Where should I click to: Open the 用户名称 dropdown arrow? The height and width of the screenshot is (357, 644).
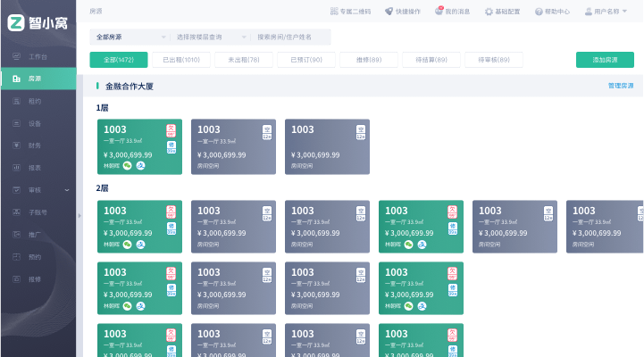coord(624,11)
